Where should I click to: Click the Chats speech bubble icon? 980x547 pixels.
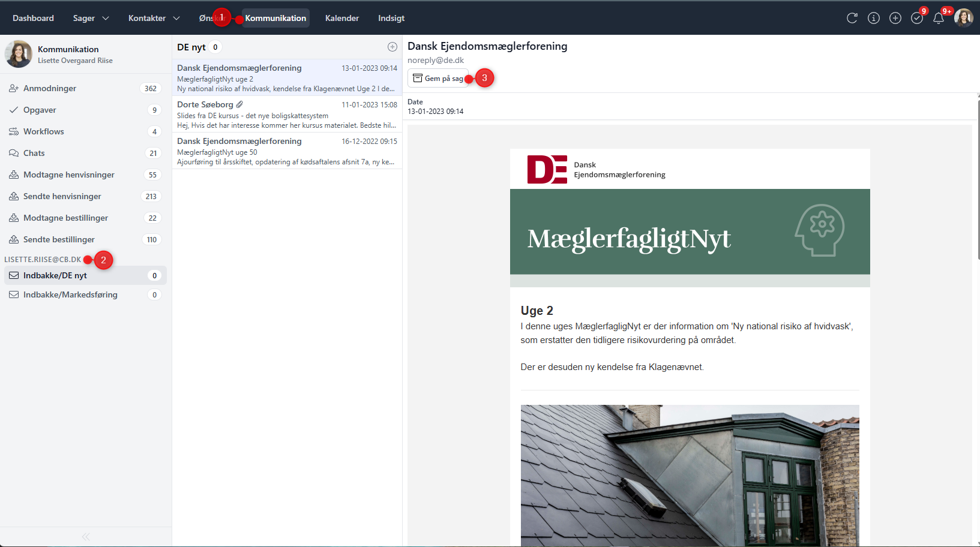[14, 153]
